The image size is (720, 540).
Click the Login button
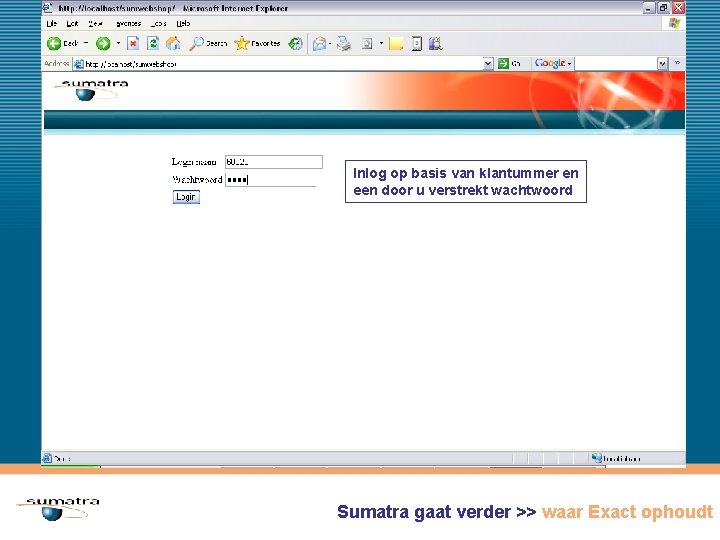pos(186,197)
